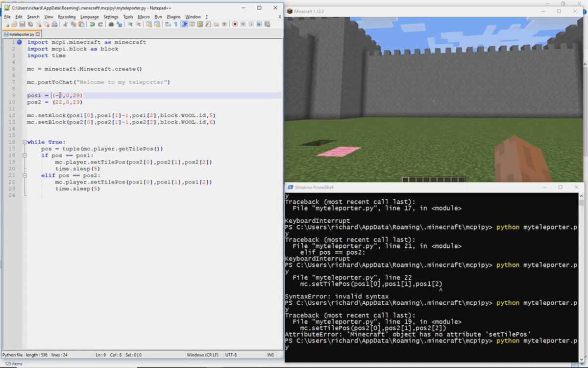588x368 pixels.
Task: Enable document monitoring with the eye icon
Action: [x=224, y=24]
